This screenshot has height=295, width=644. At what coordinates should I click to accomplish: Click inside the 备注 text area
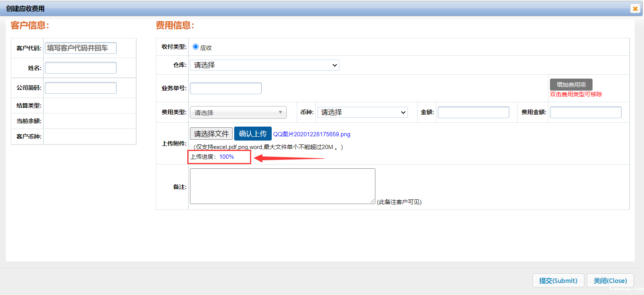point(283,186)
